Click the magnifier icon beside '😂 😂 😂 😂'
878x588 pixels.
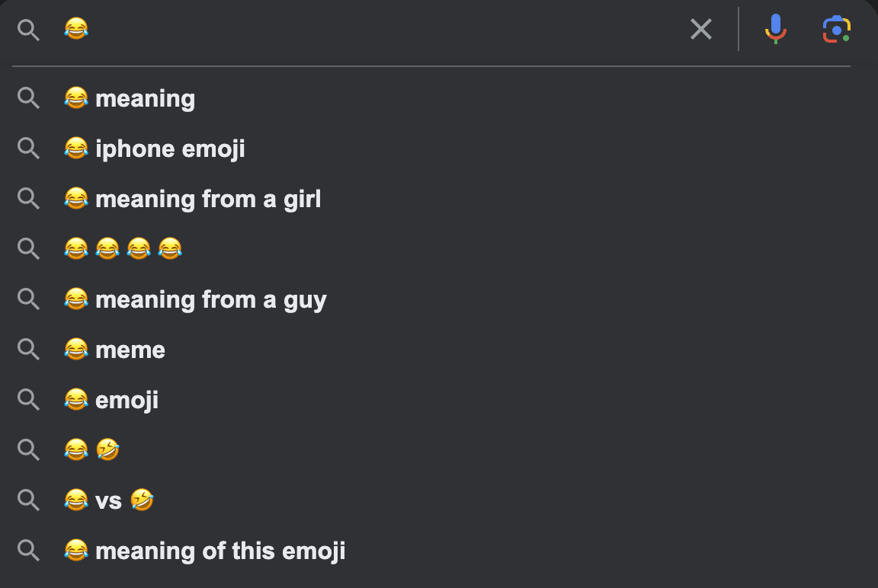coord(28,249)
